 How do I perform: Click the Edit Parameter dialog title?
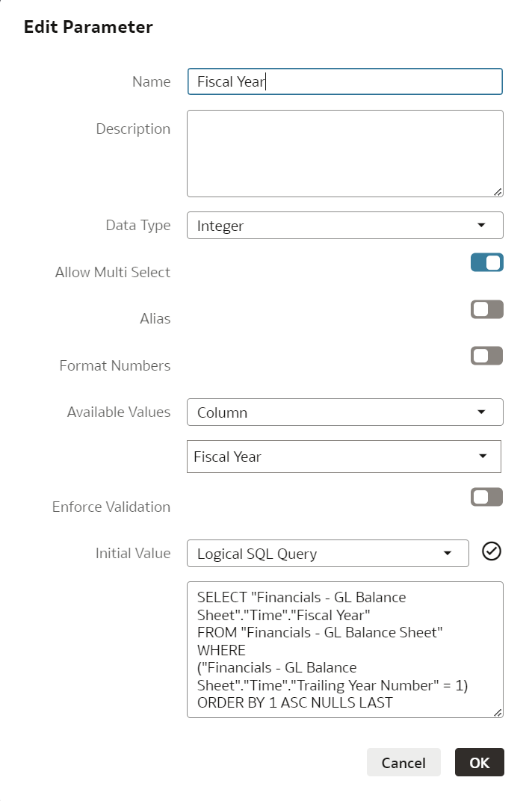[x=88, y=28]
